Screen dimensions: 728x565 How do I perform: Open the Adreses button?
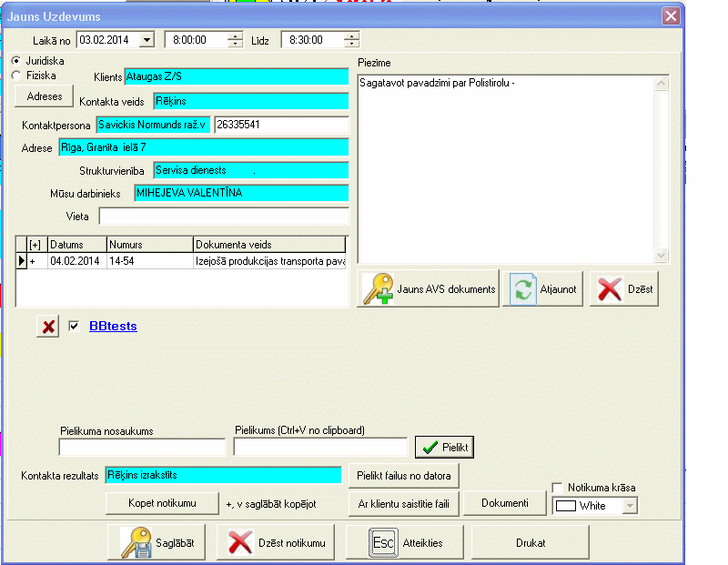coord(44,96)
